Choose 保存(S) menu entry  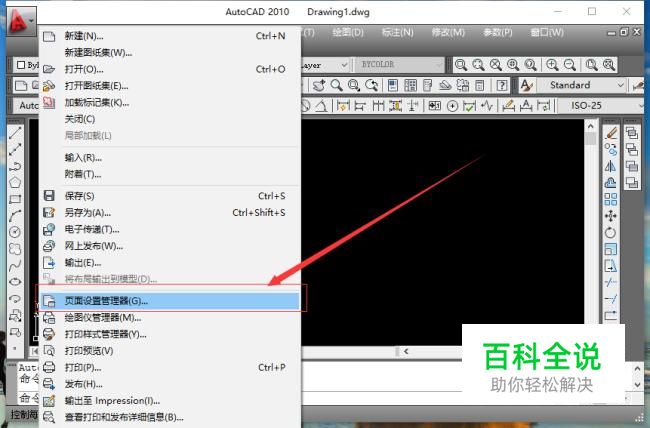[x=170, y=196]
